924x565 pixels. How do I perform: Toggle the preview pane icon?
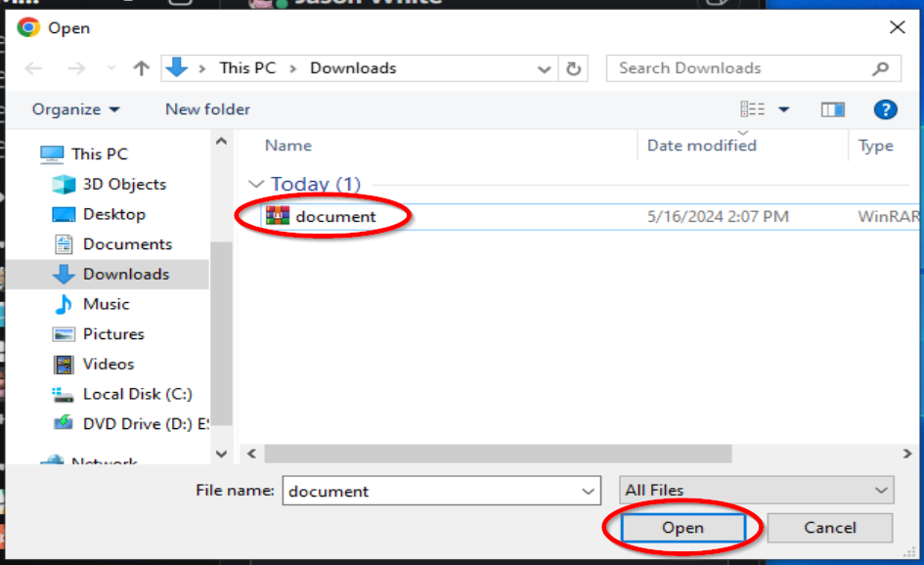832,109
